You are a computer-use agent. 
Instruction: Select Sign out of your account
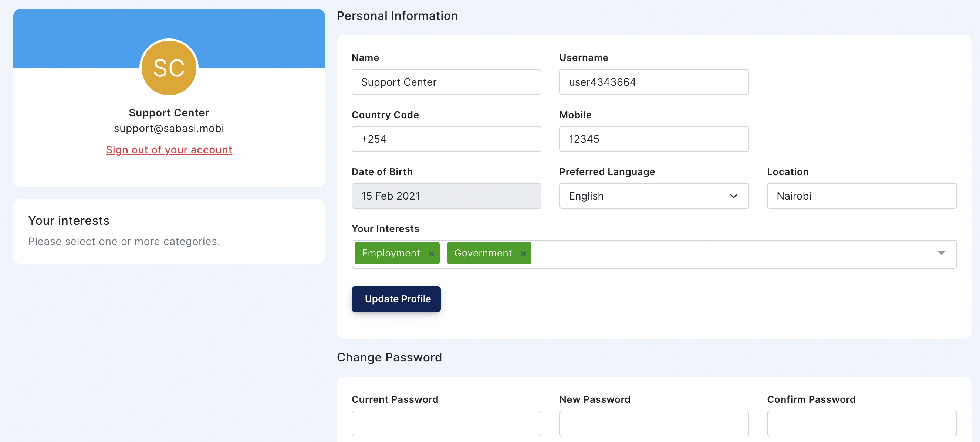169,150
